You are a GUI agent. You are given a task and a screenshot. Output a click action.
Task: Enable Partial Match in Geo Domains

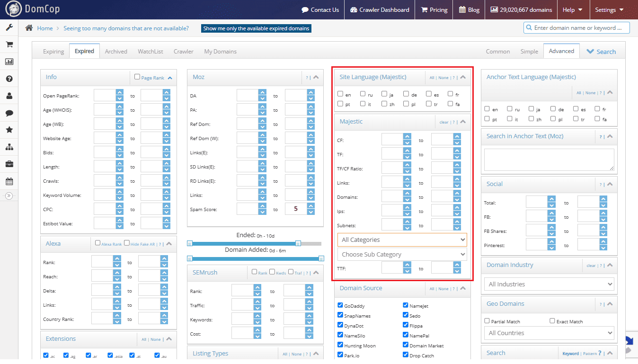487,320
